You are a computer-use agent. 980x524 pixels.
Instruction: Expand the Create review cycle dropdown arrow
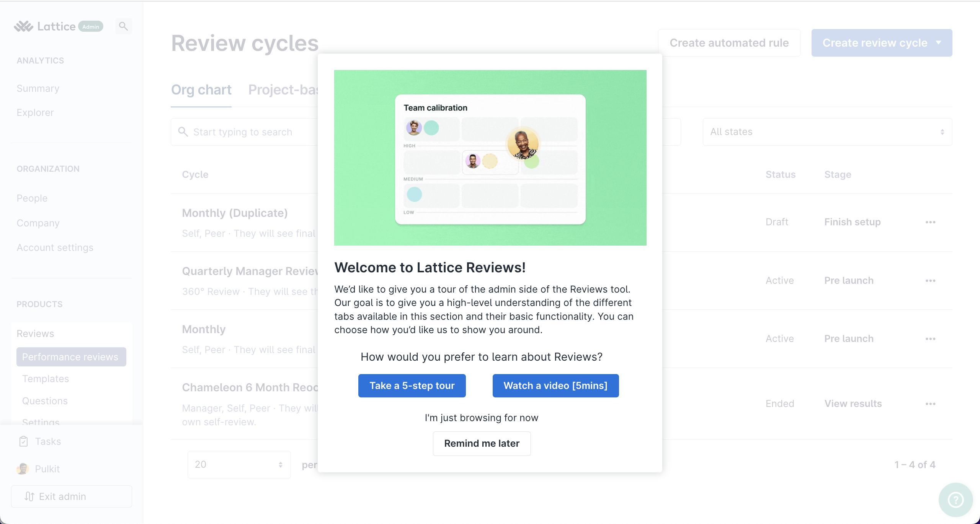tap(938, 42)
